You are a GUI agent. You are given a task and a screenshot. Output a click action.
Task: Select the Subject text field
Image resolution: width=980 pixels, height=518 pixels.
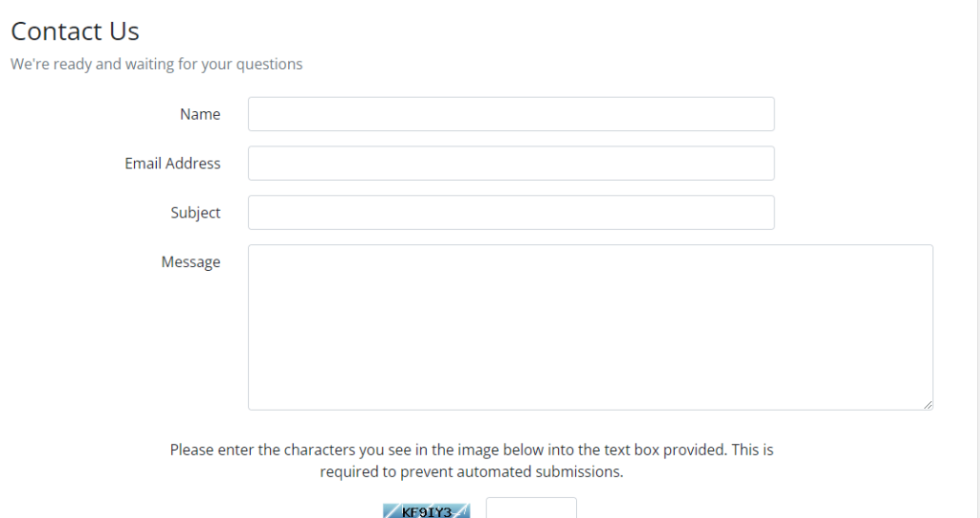[511, 213]
